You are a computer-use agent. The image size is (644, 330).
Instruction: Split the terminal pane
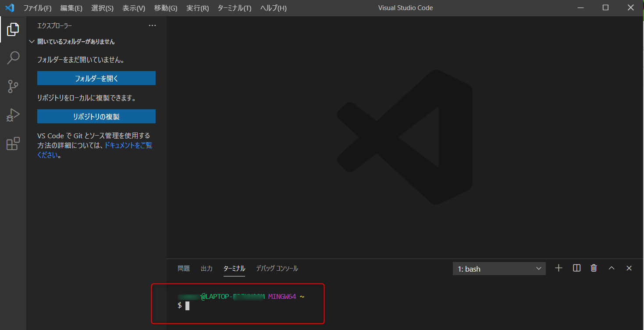coord(577,268)
